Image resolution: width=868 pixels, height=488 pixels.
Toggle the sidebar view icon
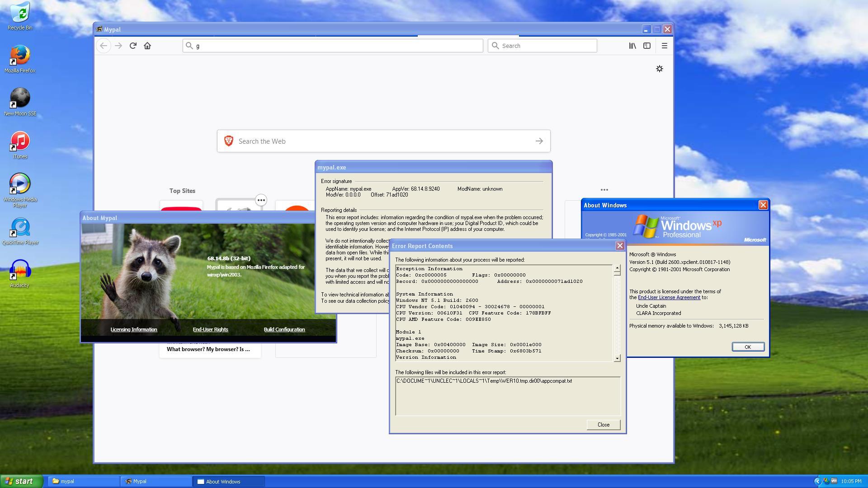(x=647, y=46)
